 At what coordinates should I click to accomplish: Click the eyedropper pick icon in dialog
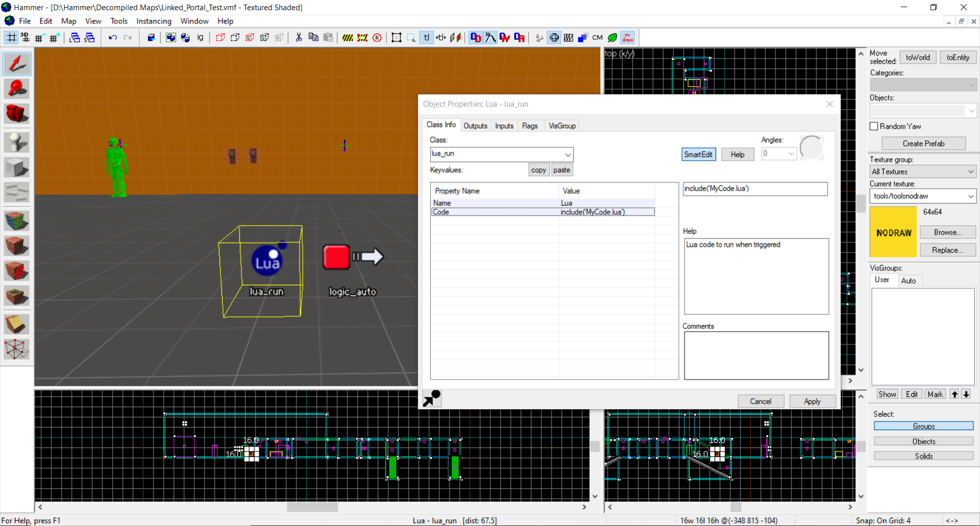pos(432,398)
